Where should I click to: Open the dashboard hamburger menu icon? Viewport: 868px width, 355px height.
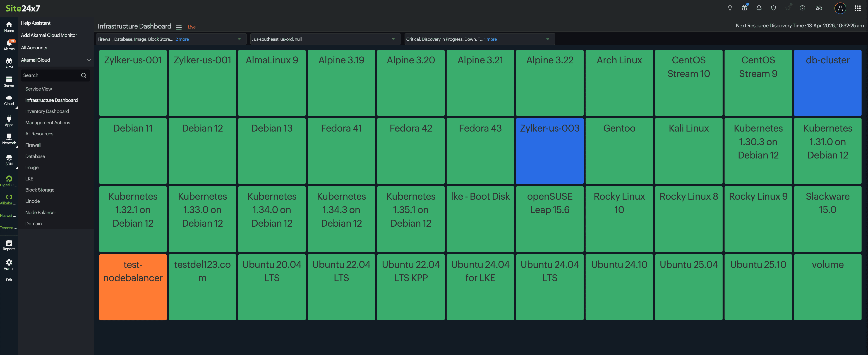pyautogui.click(x=179, y=27)
